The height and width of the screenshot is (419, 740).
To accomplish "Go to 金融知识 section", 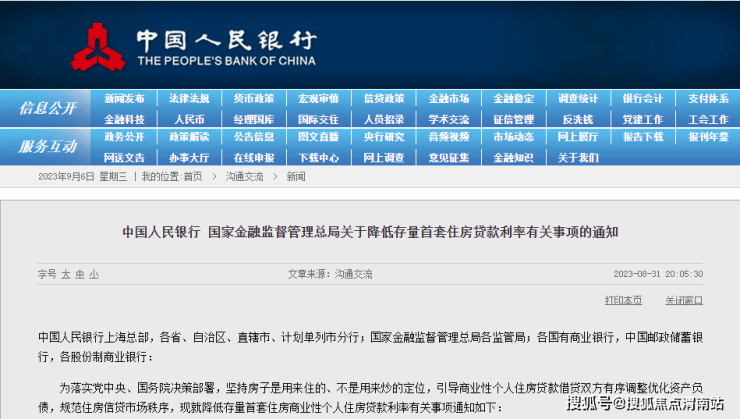I will 513,158.
